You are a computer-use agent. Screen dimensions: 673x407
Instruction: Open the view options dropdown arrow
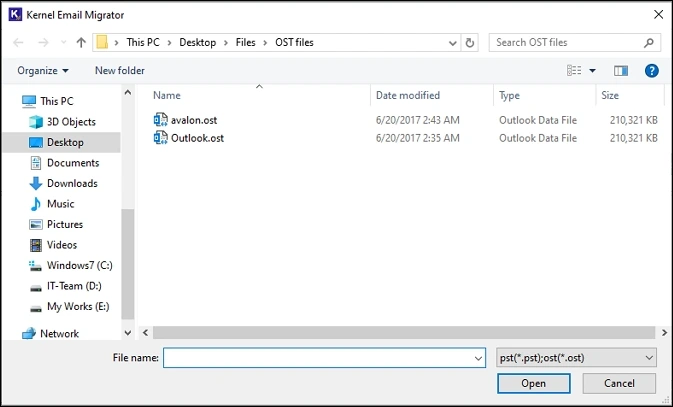coord(592,70)
